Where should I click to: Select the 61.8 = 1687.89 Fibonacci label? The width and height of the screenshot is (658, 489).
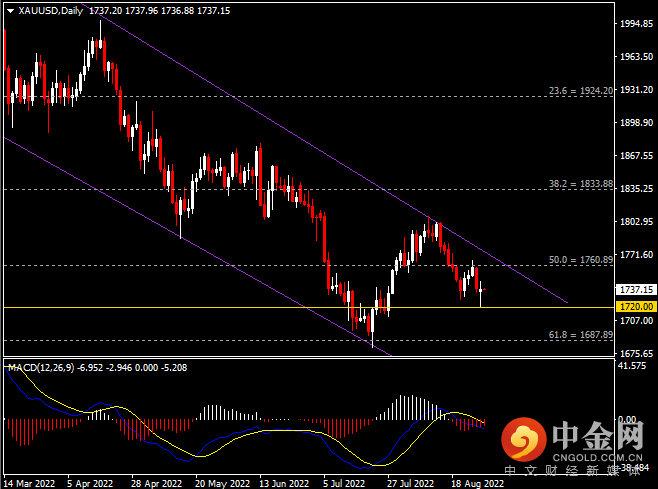tap(581, 335)
